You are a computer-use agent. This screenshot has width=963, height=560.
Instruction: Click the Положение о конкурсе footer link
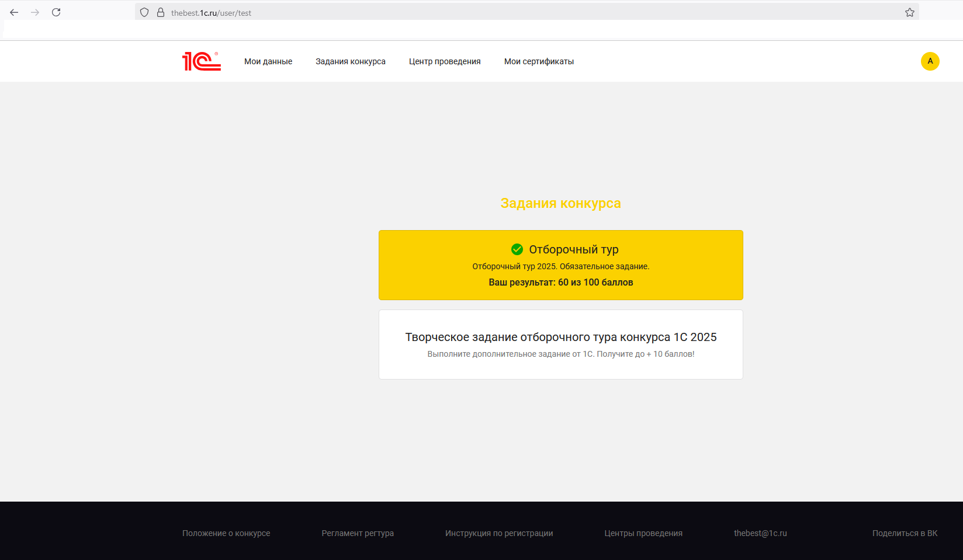coord(226,533)
